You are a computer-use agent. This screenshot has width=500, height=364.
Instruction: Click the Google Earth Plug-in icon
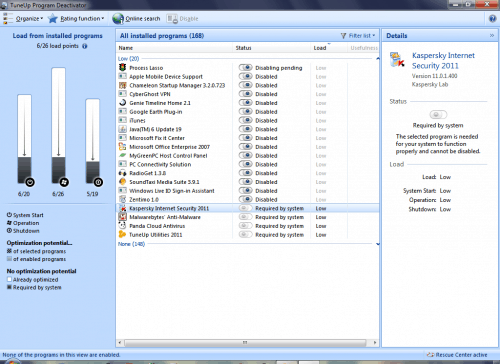click(x=122, y=111)
